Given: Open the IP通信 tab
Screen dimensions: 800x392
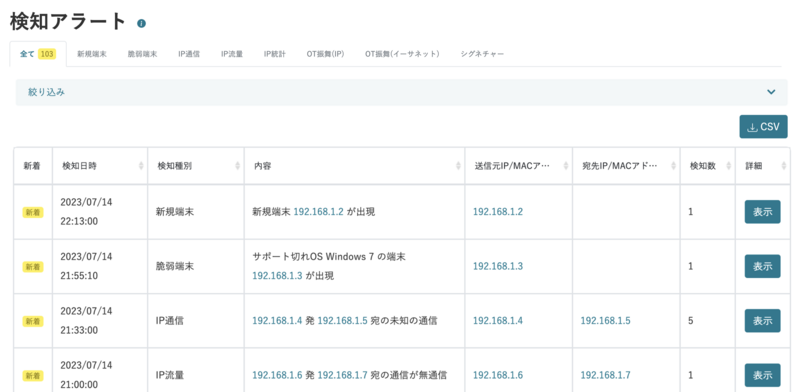Looking at the screenshot, I should 189,54.
